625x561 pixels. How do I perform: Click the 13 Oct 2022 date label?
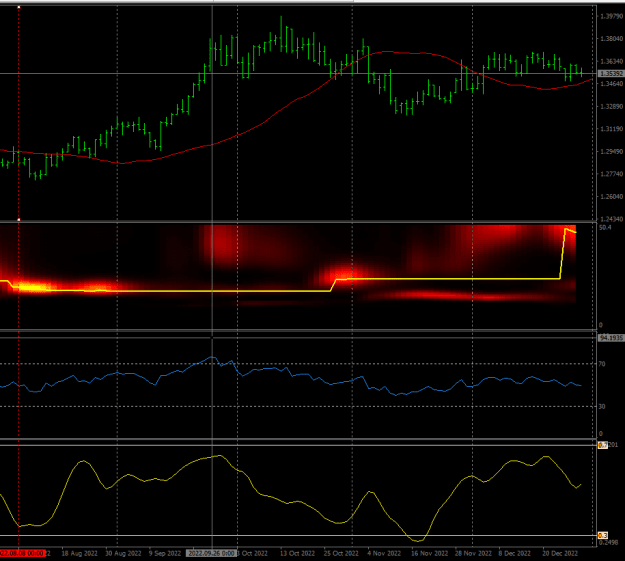[297, 553]
